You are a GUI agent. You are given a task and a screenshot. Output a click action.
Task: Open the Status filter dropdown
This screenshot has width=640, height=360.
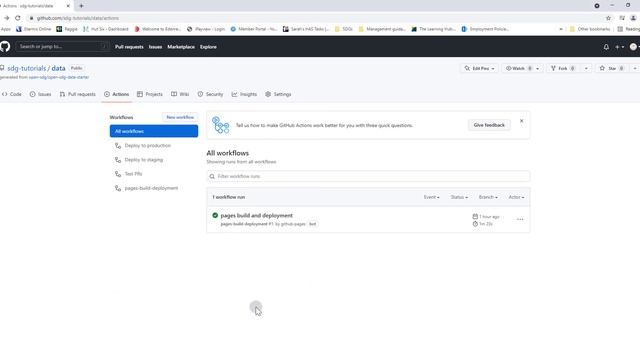click(x=459, y=197)
